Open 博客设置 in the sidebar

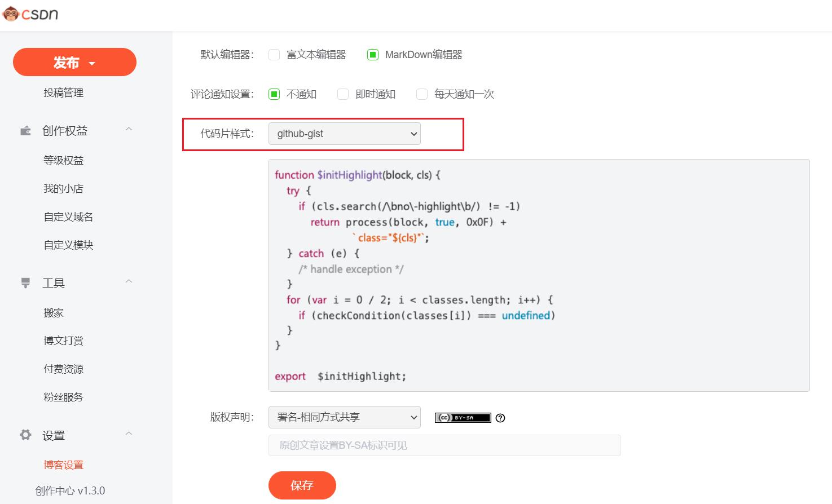(x=63, y=465)
